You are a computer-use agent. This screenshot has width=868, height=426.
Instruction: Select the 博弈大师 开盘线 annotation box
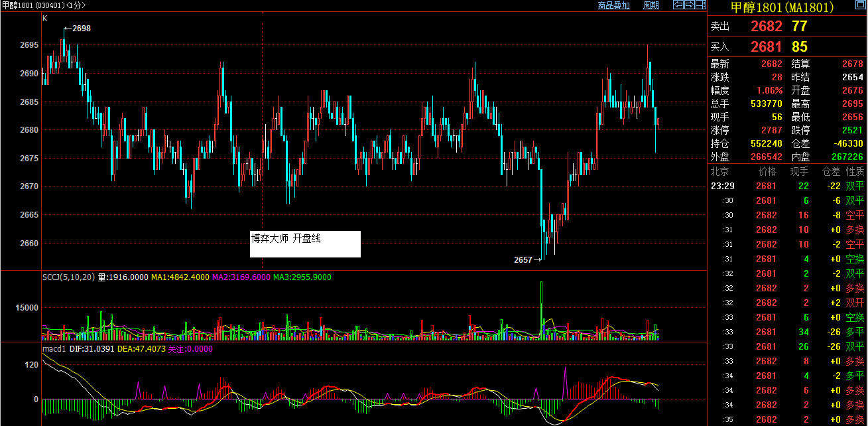[305, 244]
